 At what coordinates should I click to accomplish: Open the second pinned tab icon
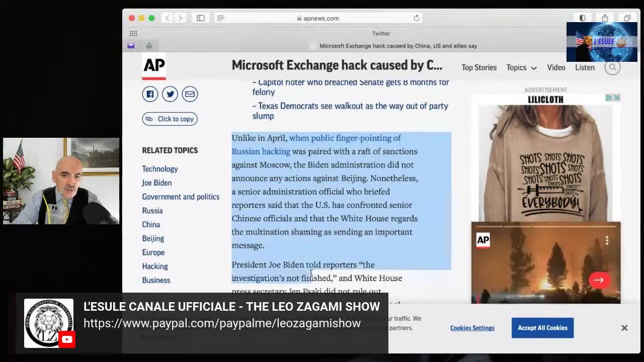149,46
